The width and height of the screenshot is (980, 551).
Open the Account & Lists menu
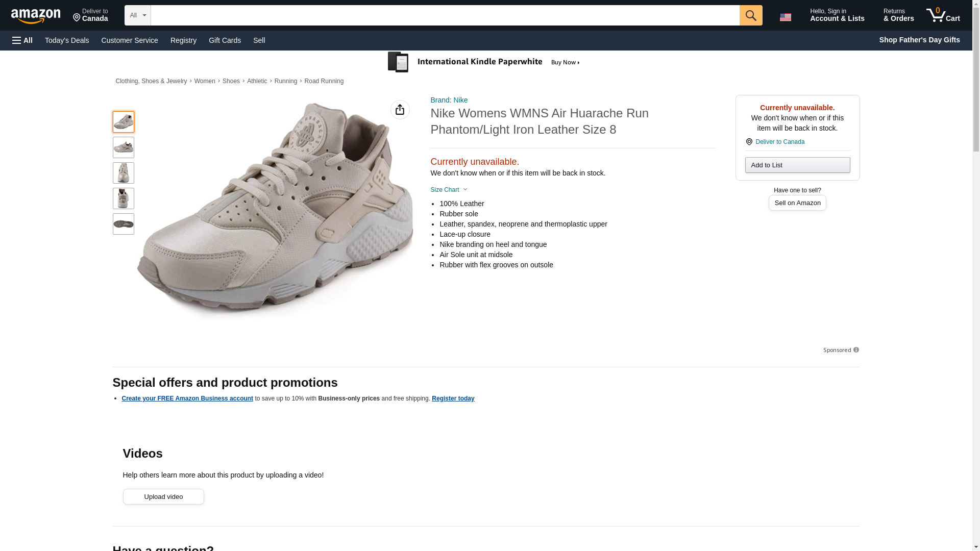[837, 15]
